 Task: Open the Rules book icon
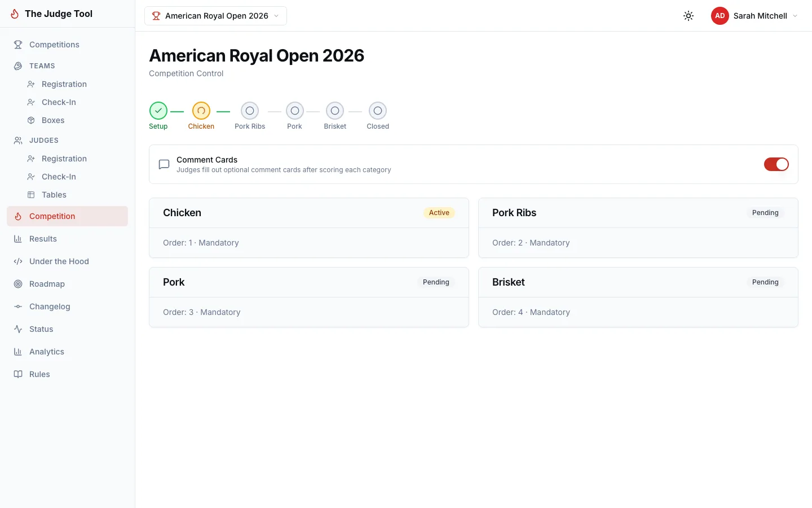(x=17, y=374)
